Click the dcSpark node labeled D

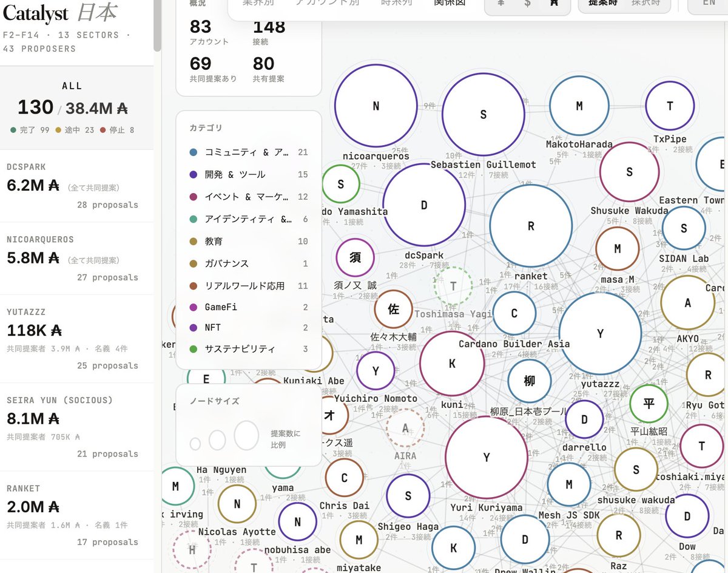tap(424, 205)
